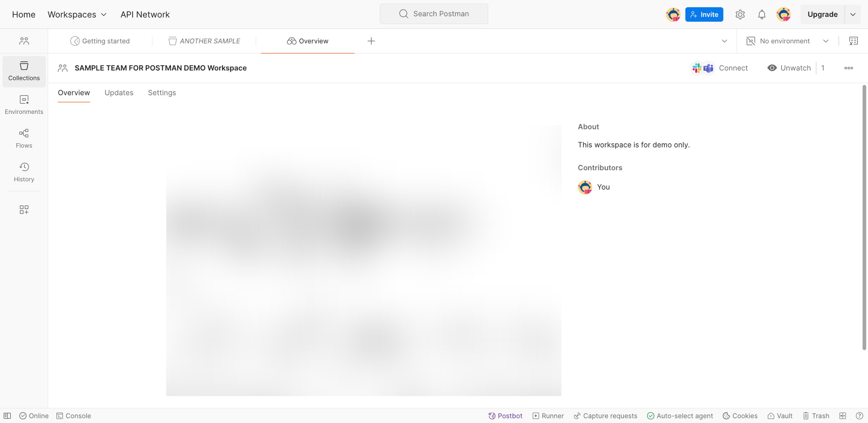Click the configure sidebar grid-plus icon

pos(24,209)
